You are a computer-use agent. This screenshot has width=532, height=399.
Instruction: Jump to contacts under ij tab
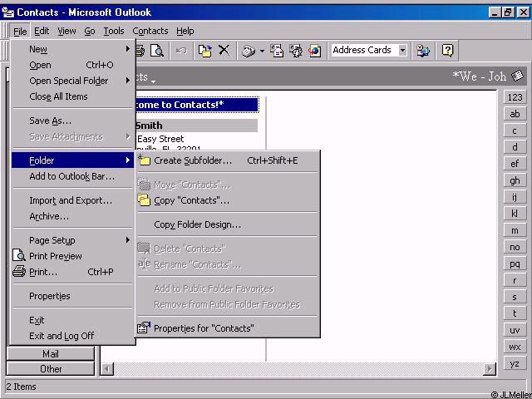coord(515,197)
